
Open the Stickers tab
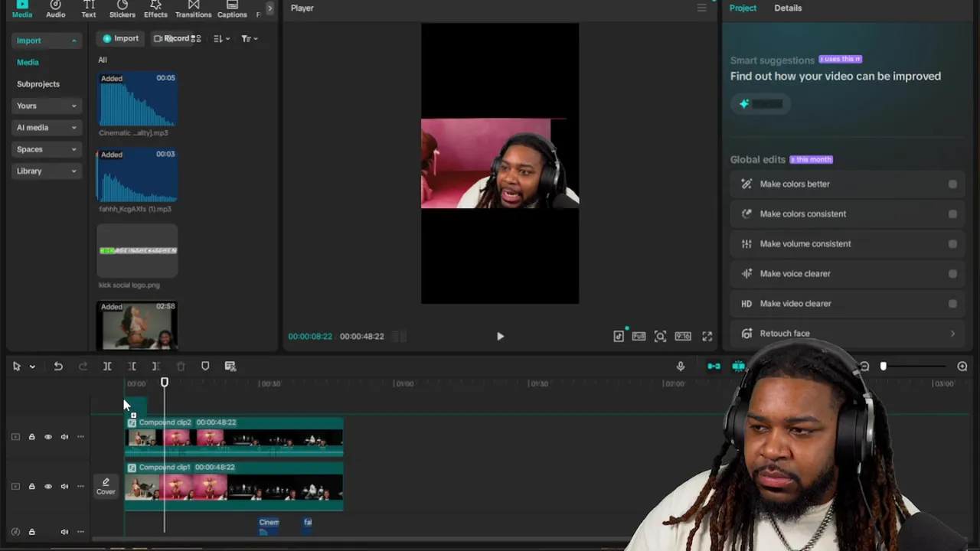[x=122, y=9]
